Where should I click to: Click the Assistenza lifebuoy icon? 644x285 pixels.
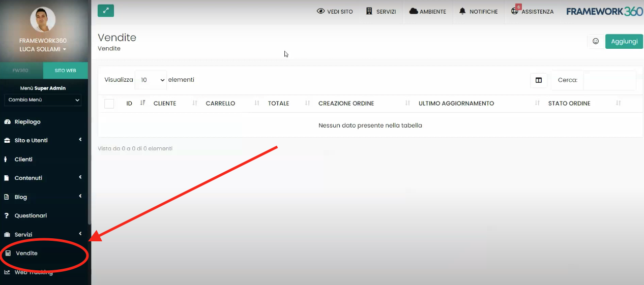515,11
